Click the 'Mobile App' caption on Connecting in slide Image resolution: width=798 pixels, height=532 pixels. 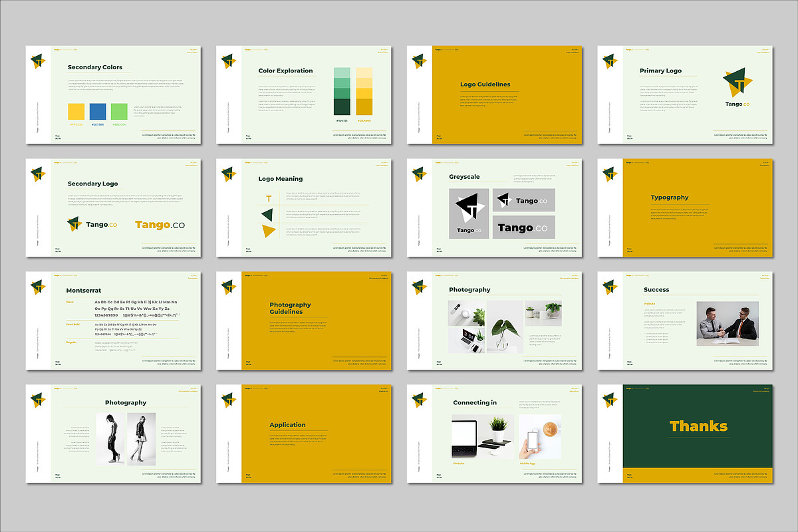tap(527, 464)
